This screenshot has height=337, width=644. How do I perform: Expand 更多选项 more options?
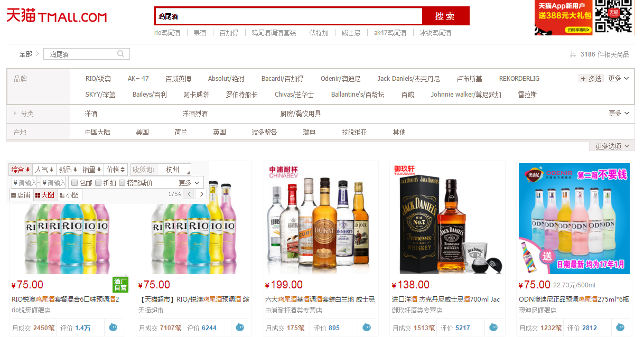click(x=612, y=146)
